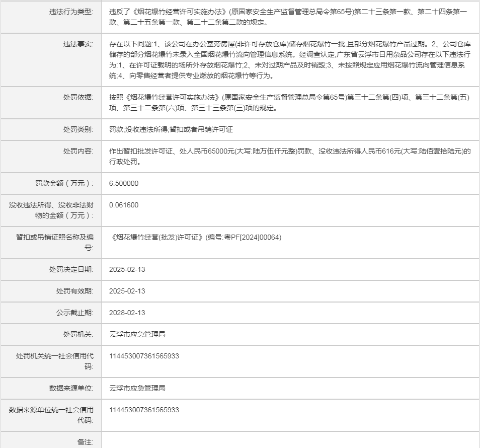Click the credit code in 处罚机关统一社会信用代码 row

[144, 356]
